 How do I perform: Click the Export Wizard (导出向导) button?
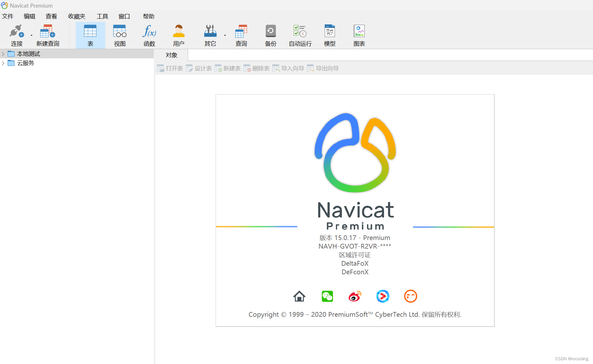coord(323,68)
